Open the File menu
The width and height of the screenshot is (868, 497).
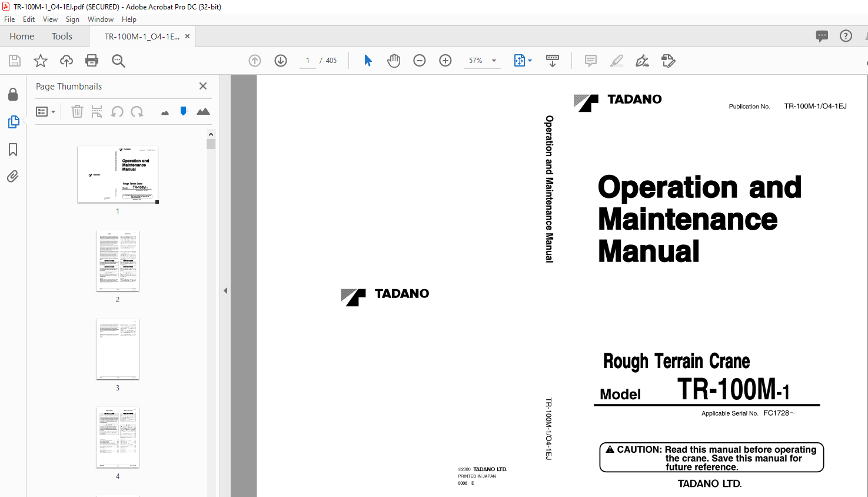coord(9,19)
